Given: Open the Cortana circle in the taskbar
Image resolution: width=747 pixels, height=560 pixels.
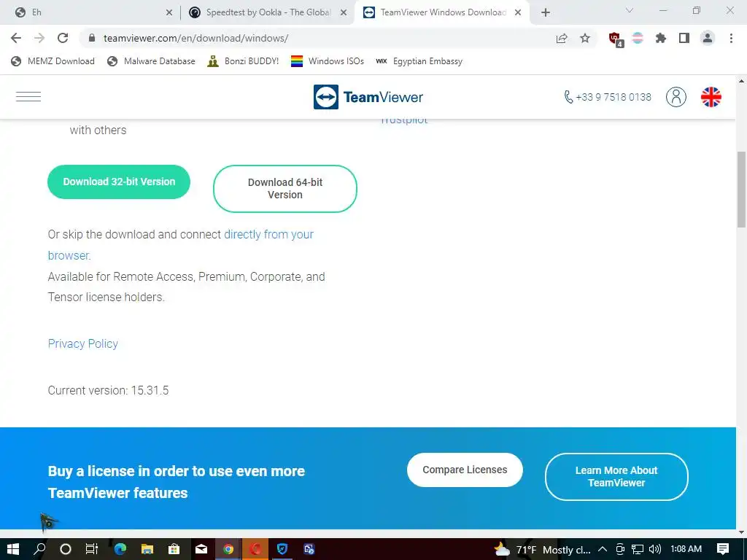Looking at the screenshot, I should 65,549.
